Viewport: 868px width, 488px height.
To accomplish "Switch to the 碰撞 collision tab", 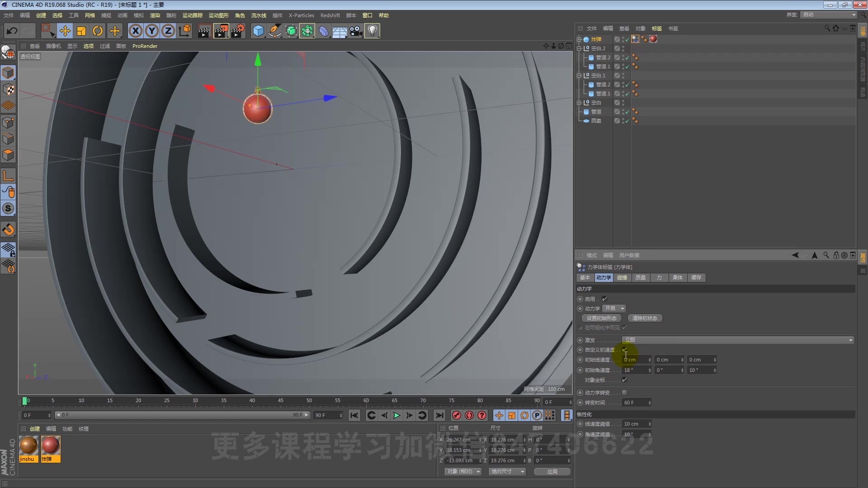I will (x=622, y=277).
